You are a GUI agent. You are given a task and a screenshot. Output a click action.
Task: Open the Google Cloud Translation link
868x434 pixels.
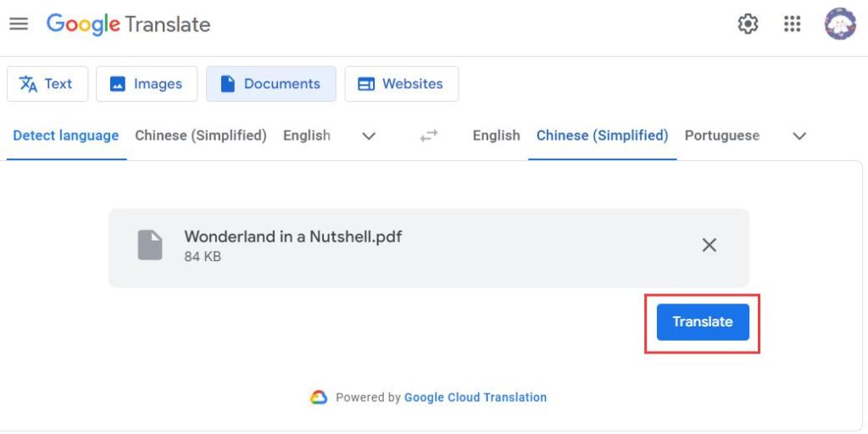point(476,397)
